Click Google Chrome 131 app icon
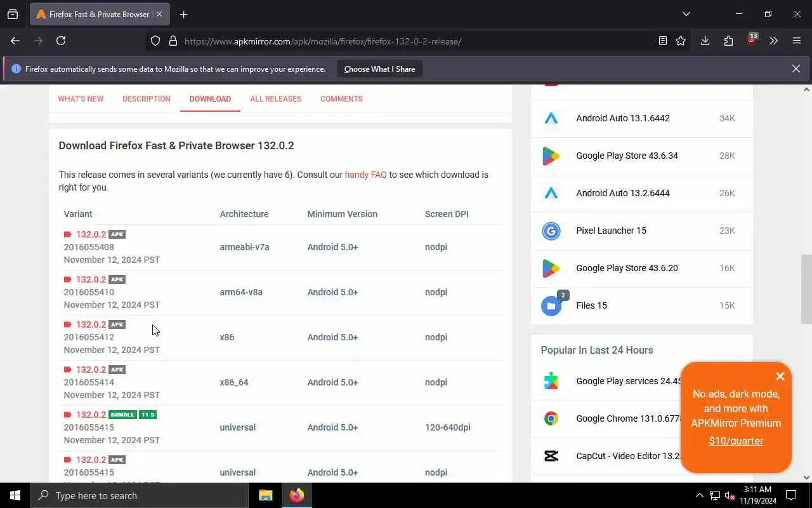812x508 pixels. (551, 418)
